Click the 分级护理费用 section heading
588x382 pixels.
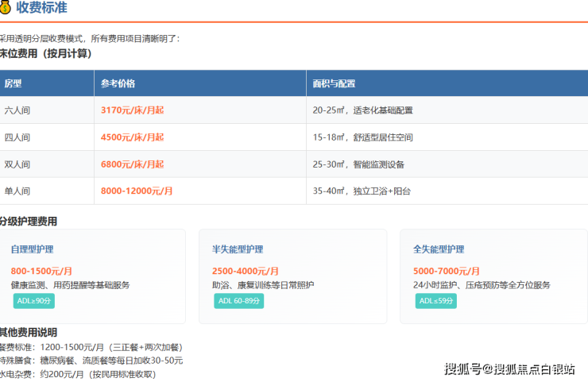point(29,222)
